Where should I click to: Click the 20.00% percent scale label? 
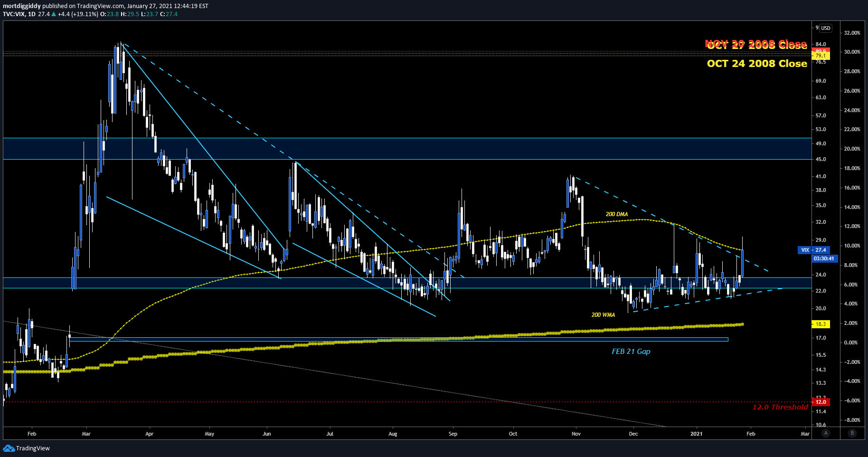pyautogui.click(x=852, y=149)
